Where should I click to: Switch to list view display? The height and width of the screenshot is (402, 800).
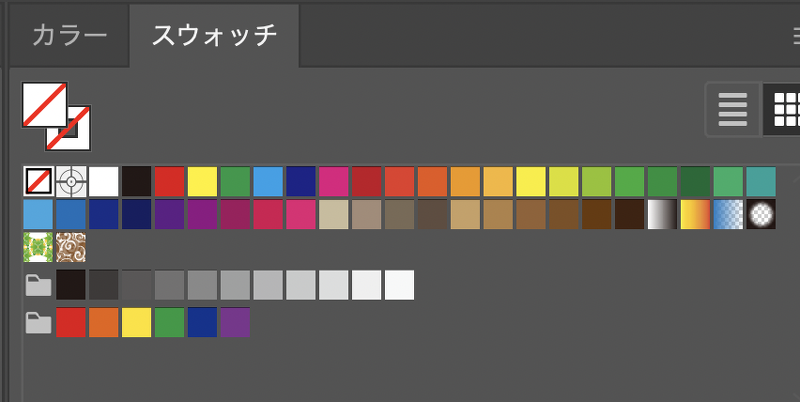pyautogui.click(x=733, y=109)
